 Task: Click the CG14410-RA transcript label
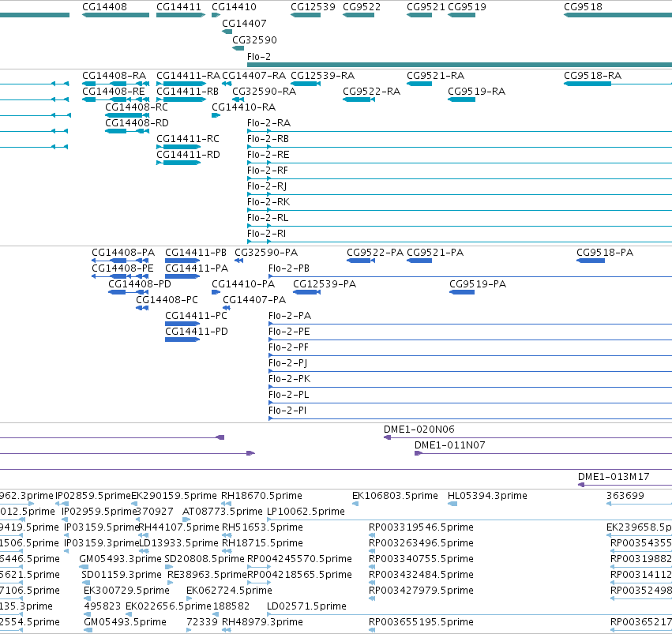click(243, 107)
